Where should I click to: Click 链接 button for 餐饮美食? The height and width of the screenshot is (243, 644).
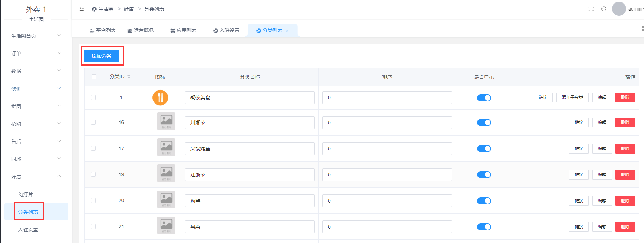pyautogui.click(x=543, y=98)
